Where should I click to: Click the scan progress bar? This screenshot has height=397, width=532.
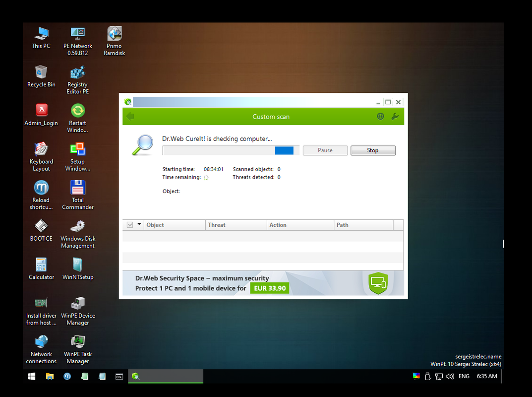click(231, 150)
